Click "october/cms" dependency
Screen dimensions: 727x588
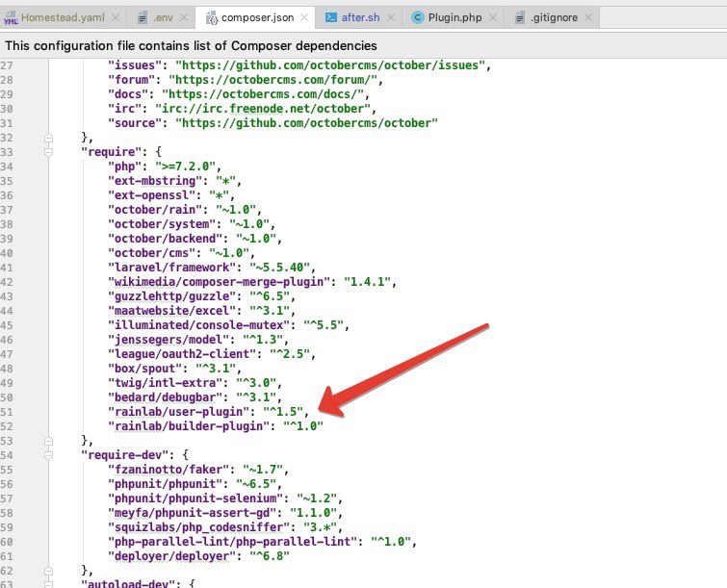tap(151, 253)
